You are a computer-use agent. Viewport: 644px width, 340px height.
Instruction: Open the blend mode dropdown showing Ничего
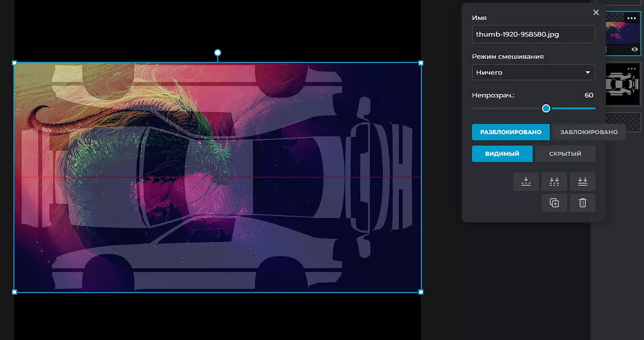(x=533, y=72)
